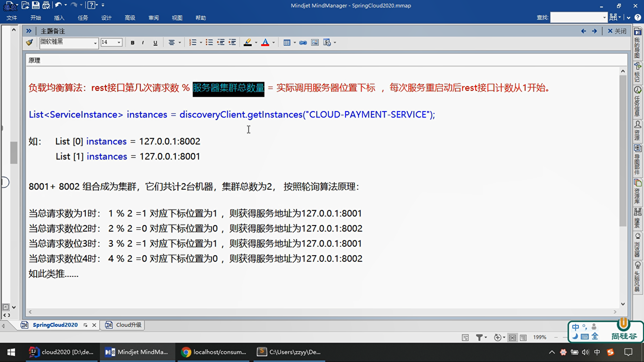Screen dimensions: 644x362
Task: Go to previous topic note arrow
Action: coord(583,31)
